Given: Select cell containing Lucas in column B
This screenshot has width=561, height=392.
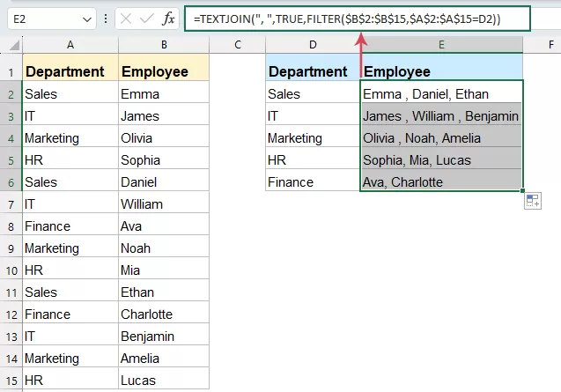Looking at the screenshot, I should 164,379.
